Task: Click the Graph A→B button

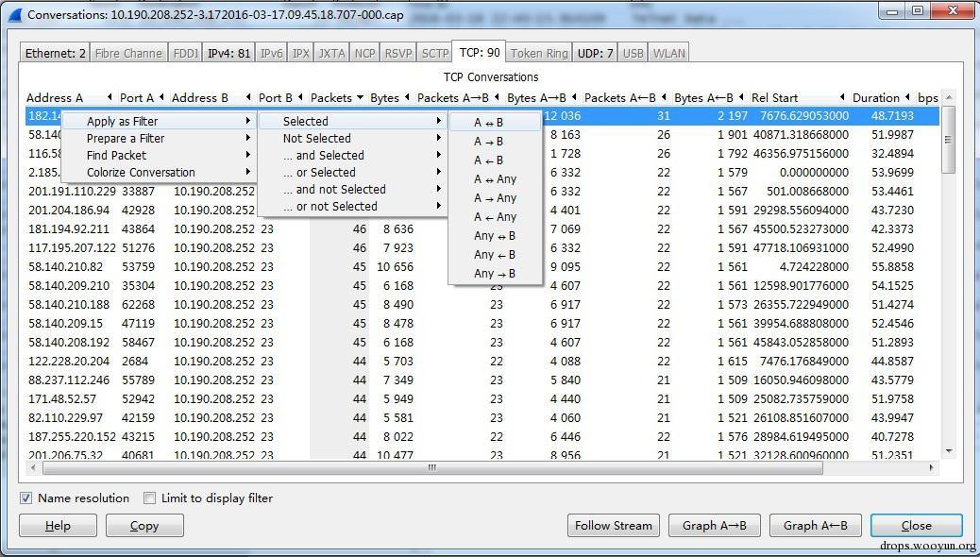Action: pyautogui.click(x=715, y=526)
